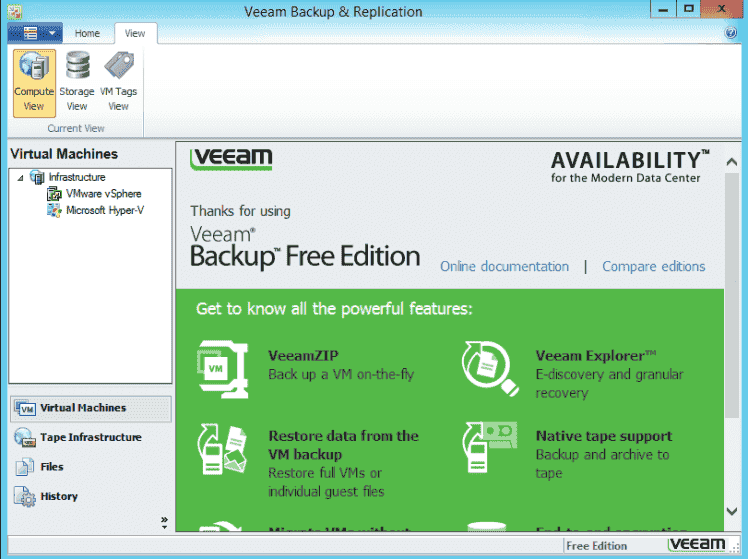The width and height of the screenshot is (748, 559).
Task: Click the Native tape support icon
Action: coord(489,447)
